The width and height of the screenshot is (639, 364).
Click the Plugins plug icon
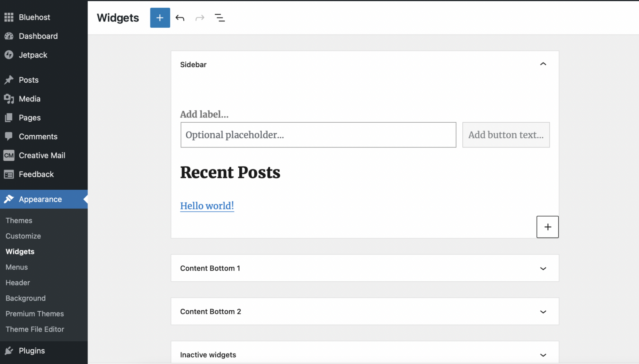pos(9,351)
